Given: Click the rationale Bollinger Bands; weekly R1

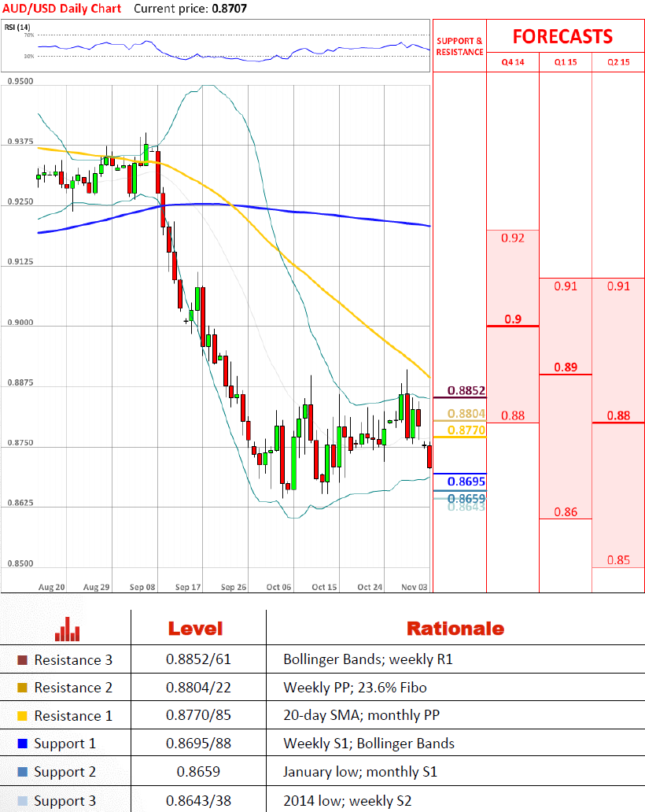Looking at the screenshot, I should (x=368, y=659).
